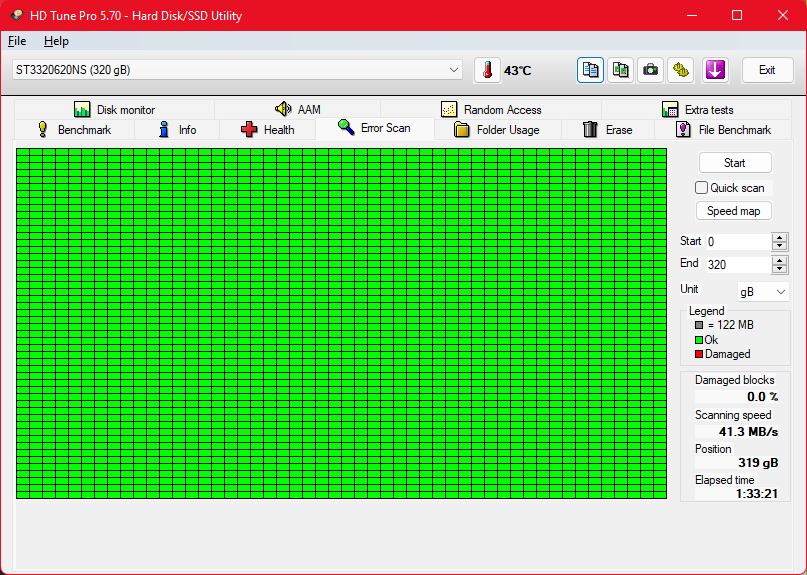Expand the ST3320620NS drive selection dropdown
Viewport: 807px width, 575px height.
454,70
